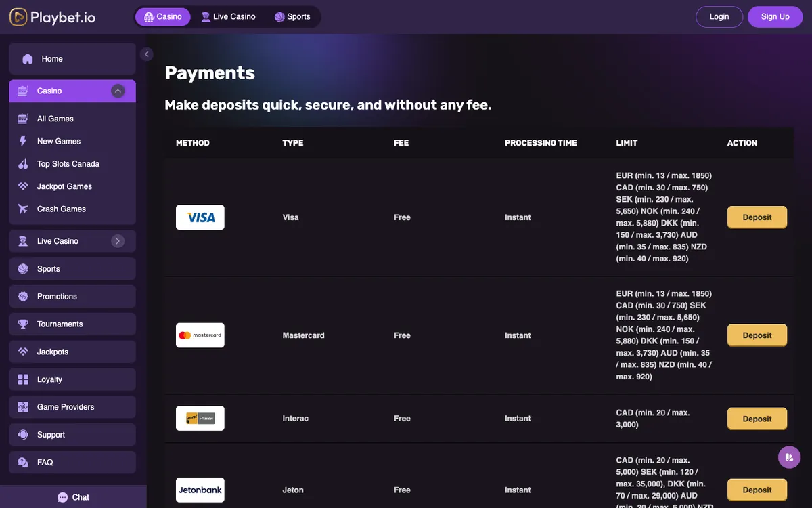This screenshot has width=812, height=508.
Task: Click the Login button
Action: pos(719,17)
